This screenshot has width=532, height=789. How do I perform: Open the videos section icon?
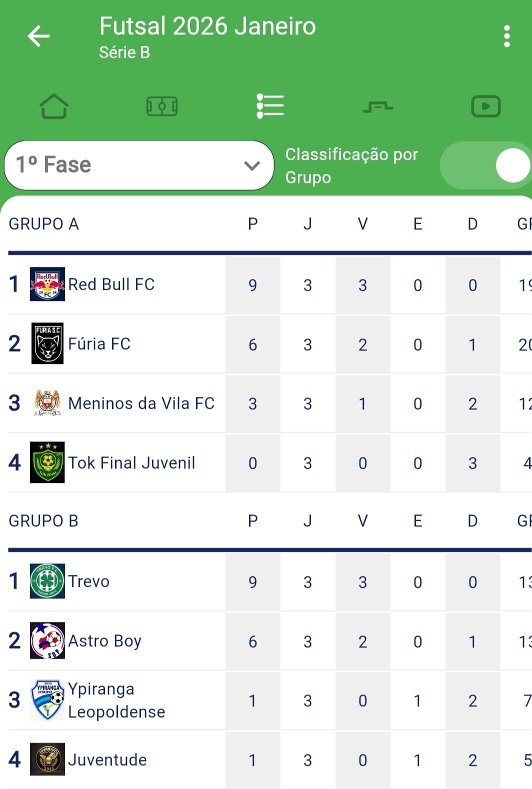coord(485,106)
